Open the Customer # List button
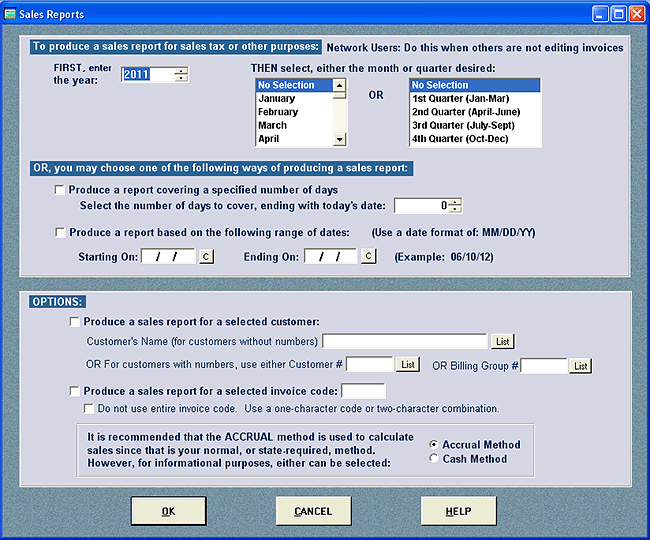Screen dimensions: 650x540 408,365
